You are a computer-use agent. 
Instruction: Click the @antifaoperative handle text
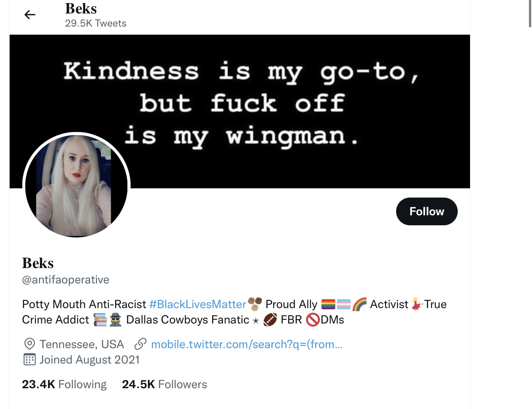tap(66, 280)
